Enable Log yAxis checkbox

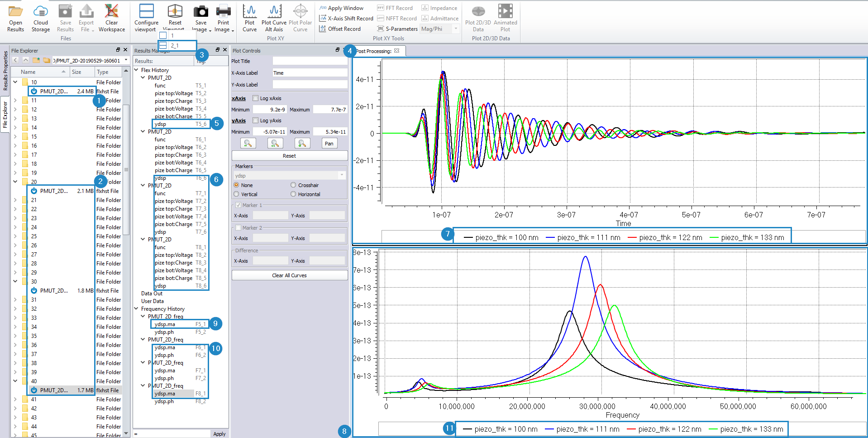tap(256, 120)
